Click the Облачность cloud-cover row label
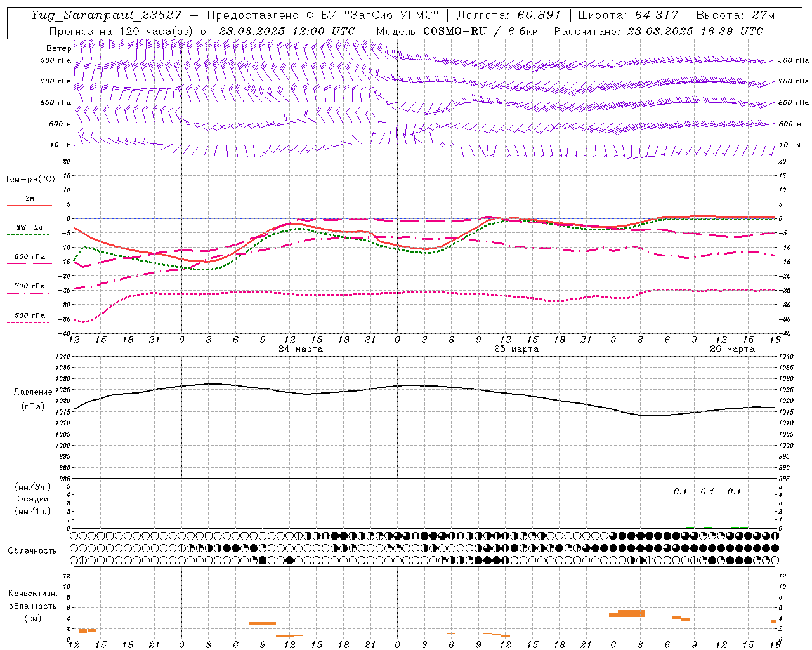The width and height of the screenshot is (812, 650). point(32,551)
